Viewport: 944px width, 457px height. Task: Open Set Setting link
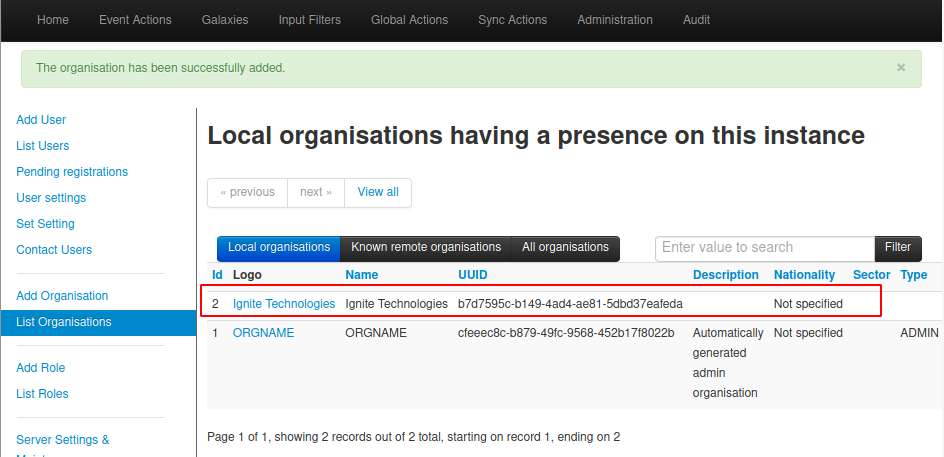click(46, 223)
